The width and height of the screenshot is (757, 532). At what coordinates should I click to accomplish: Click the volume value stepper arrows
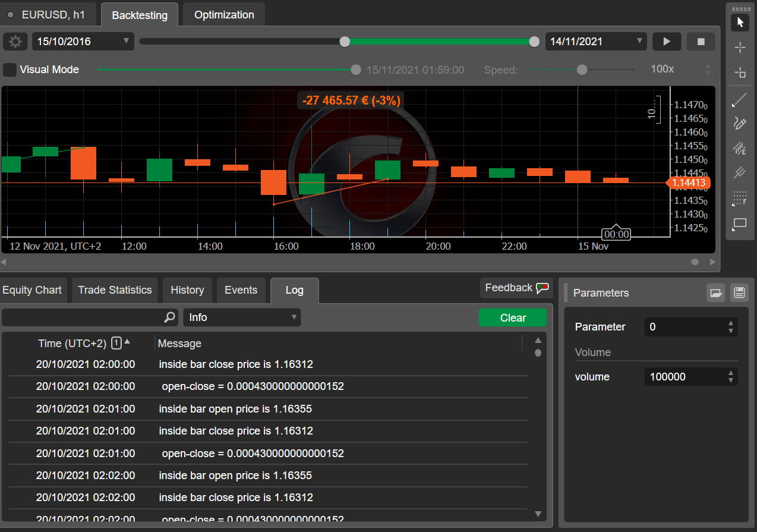point(731,377)
